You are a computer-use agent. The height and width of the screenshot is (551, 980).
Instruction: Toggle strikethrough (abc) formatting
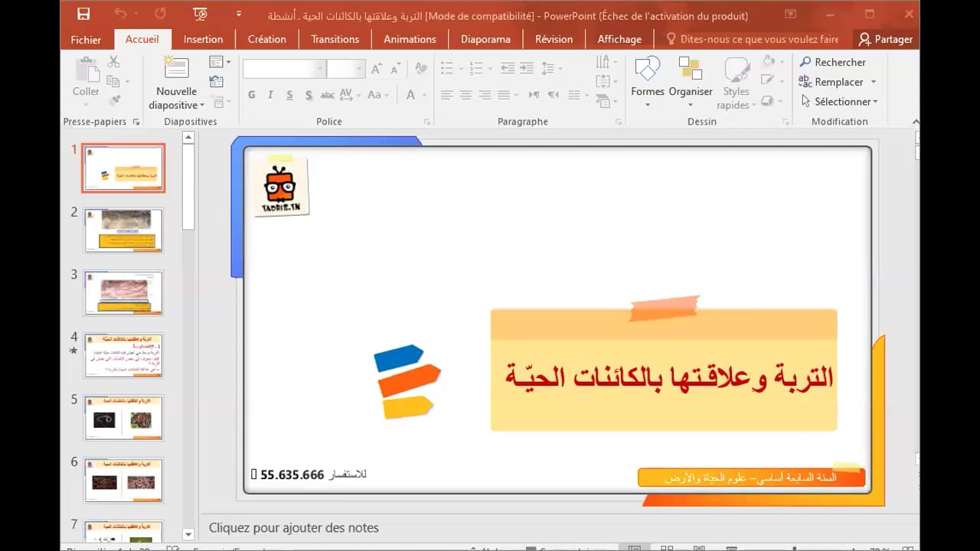[x=327, y=95]
